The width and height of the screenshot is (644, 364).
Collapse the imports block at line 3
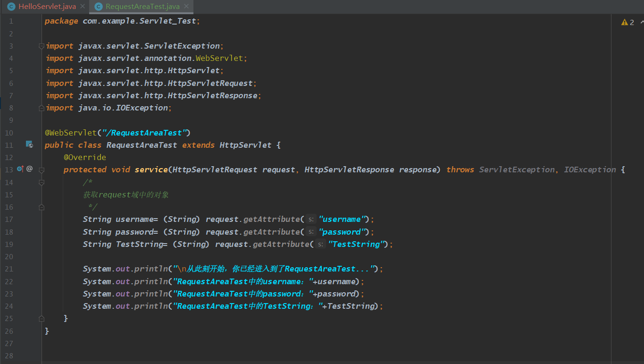pos(42,46)
